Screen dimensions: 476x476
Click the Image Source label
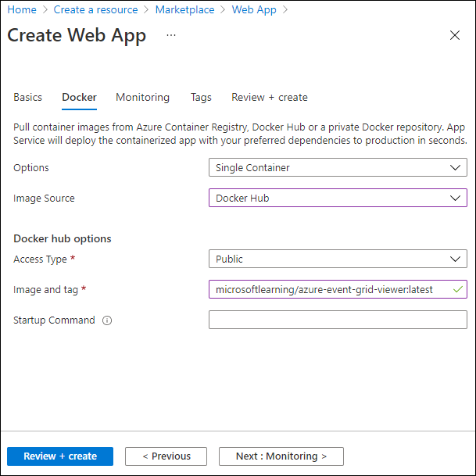(44, 199)
